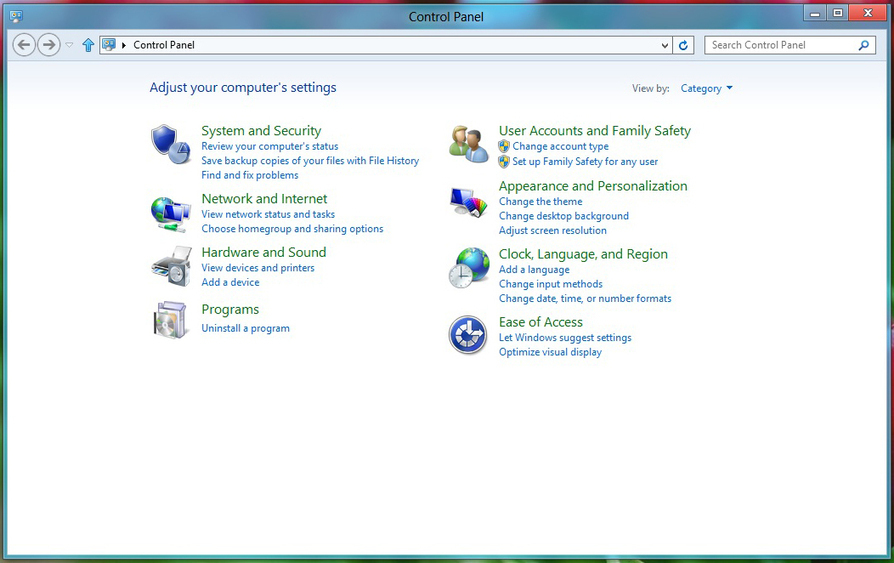This screenshot has height=563, width=894.
Task: Open the Programs disc box icon
Action: click(x=170, y=320)
